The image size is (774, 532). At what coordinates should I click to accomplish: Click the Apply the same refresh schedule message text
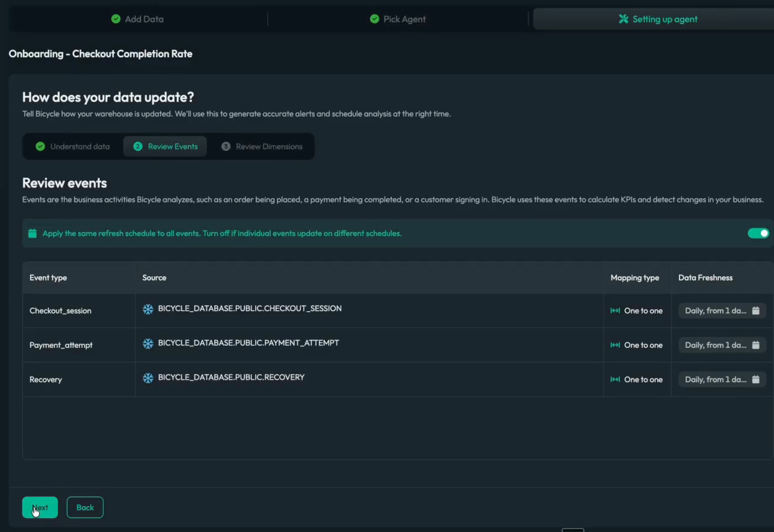(x=222, y=234)
